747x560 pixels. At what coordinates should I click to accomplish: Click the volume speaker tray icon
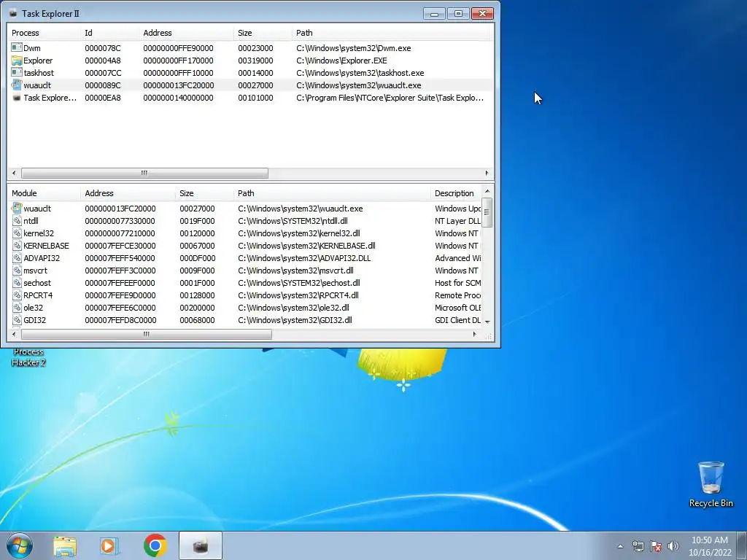pos(673,546)
